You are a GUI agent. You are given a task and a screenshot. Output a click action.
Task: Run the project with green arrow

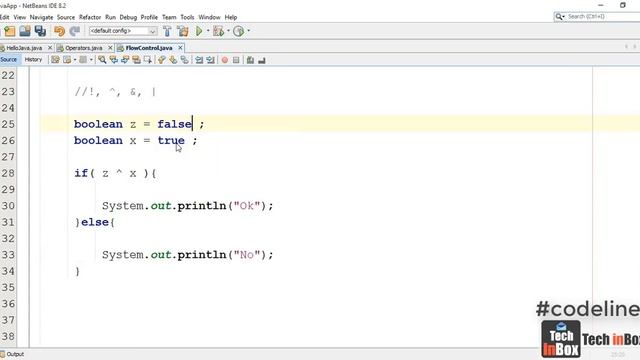pyautogui.click(x=199, y=31)
